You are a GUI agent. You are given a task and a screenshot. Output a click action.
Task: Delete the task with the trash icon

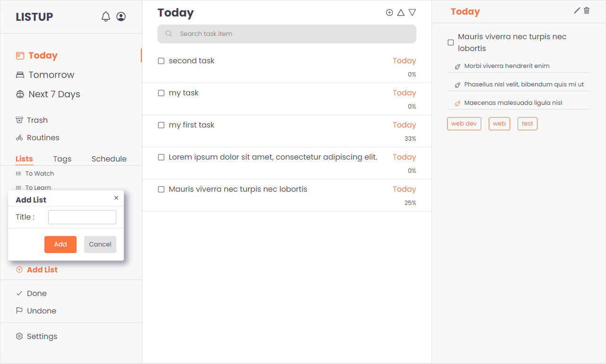586,9
